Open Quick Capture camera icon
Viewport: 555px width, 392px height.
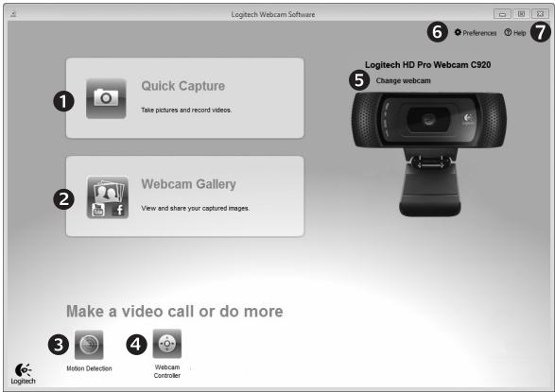click(106, 98)
